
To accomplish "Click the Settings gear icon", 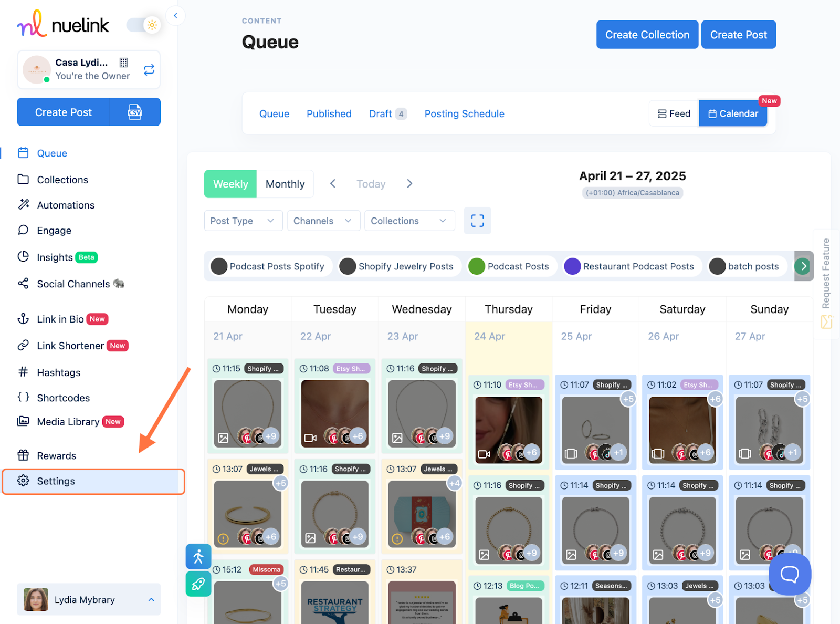I will pyautogui.click(x=23, y=481).
